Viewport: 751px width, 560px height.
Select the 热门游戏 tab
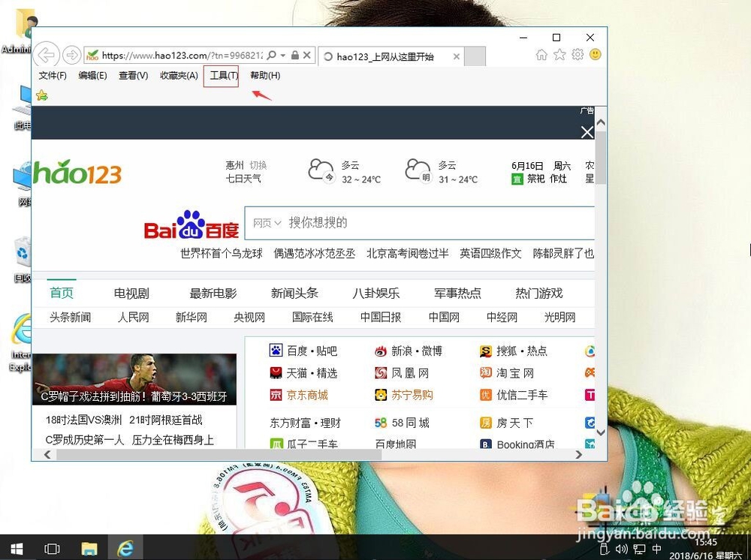[538, 293]
